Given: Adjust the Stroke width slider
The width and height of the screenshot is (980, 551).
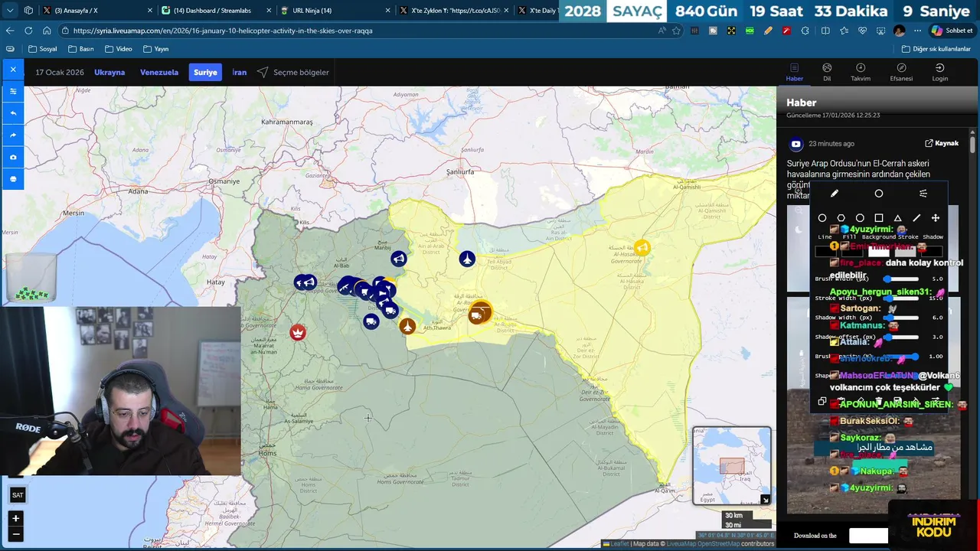Looking at the screenshot, I should pos(902,298).
